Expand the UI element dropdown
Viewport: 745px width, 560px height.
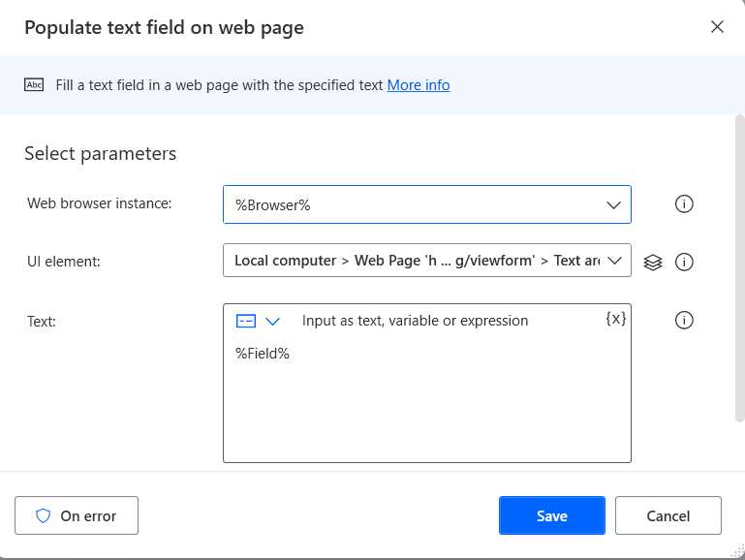pyautogui.click(x=426, y=261)
